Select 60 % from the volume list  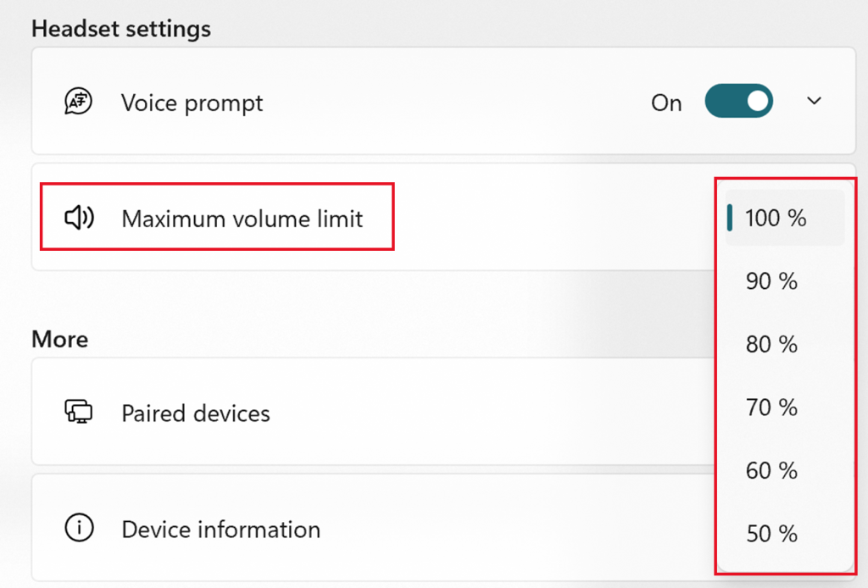click(x=771, y=470)
